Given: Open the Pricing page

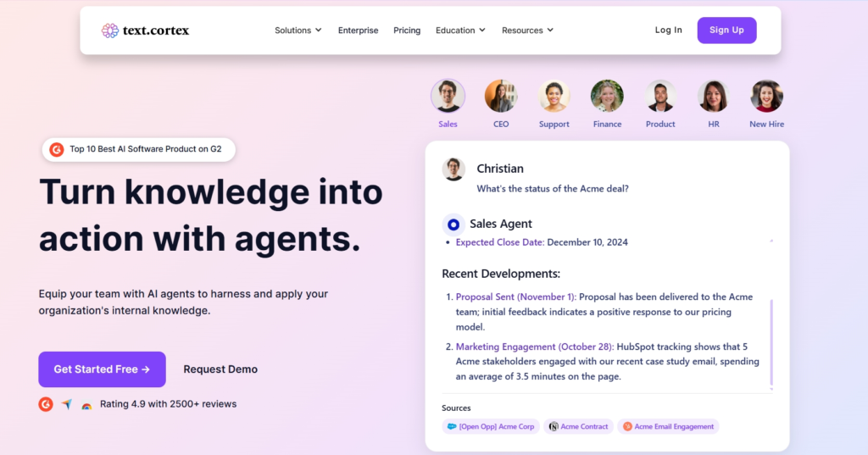Looking at the screenshot, I should [x=407, y=31].
